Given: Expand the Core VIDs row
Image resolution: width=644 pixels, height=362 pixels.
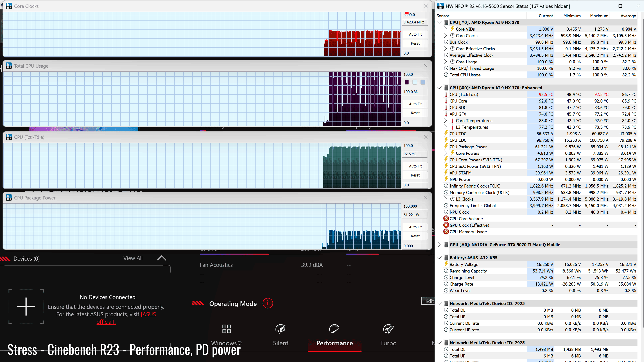Looking at the screenshot, I should tap(445, 29).
